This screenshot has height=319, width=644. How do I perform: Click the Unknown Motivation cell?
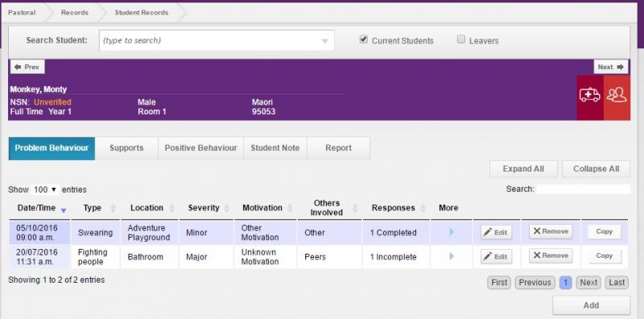(266, 257)
